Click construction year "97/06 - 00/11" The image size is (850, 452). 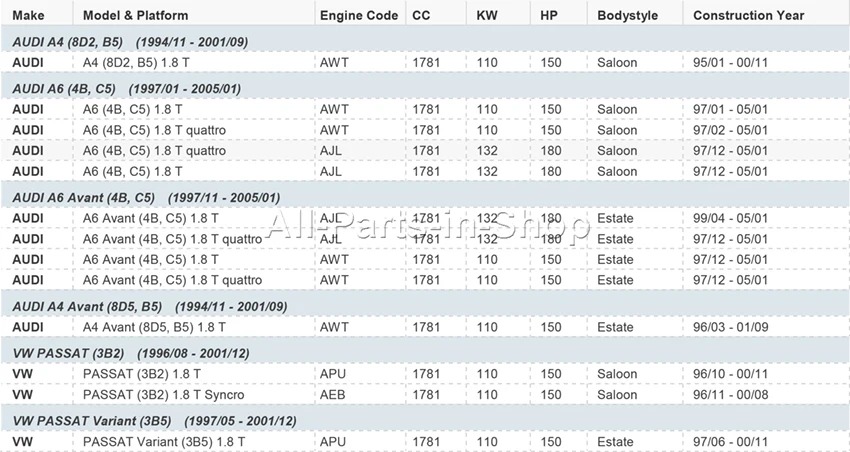tap(730, 442)
